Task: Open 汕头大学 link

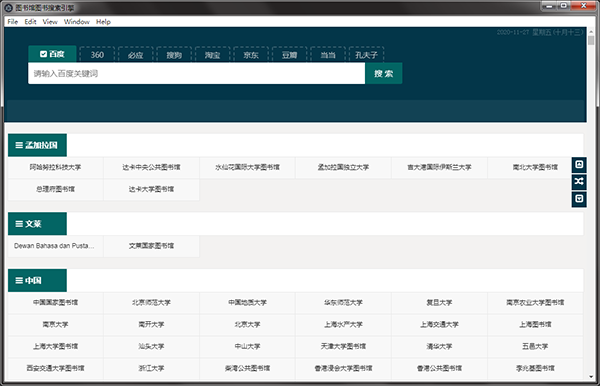Action: pyautogui.click(x=152, y=346)
